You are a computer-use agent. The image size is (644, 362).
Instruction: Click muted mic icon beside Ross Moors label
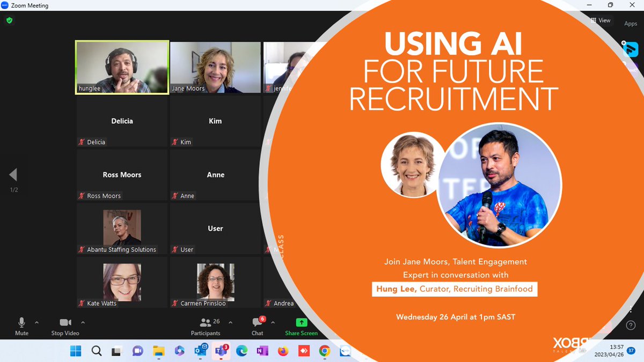(x=82, y=196)
